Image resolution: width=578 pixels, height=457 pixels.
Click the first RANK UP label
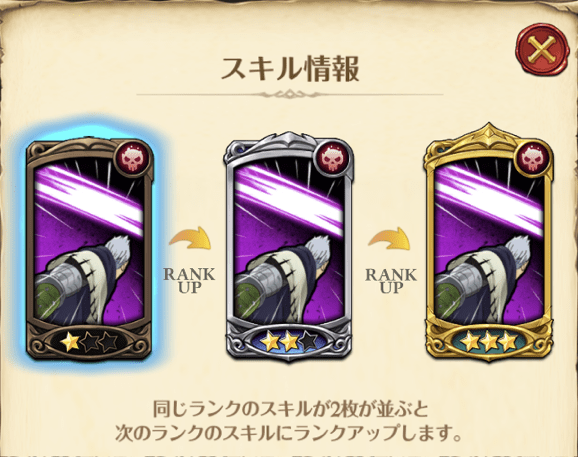189,280
